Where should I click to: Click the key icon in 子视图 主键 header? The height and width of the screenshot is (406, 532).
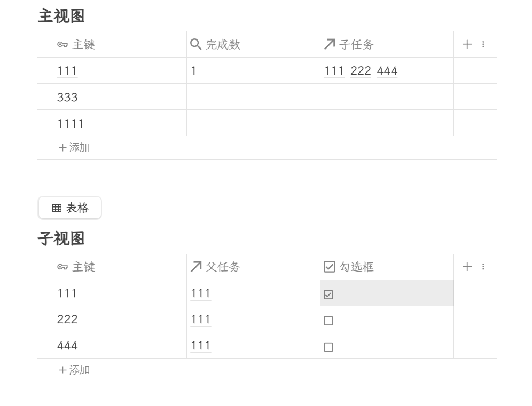62,267
